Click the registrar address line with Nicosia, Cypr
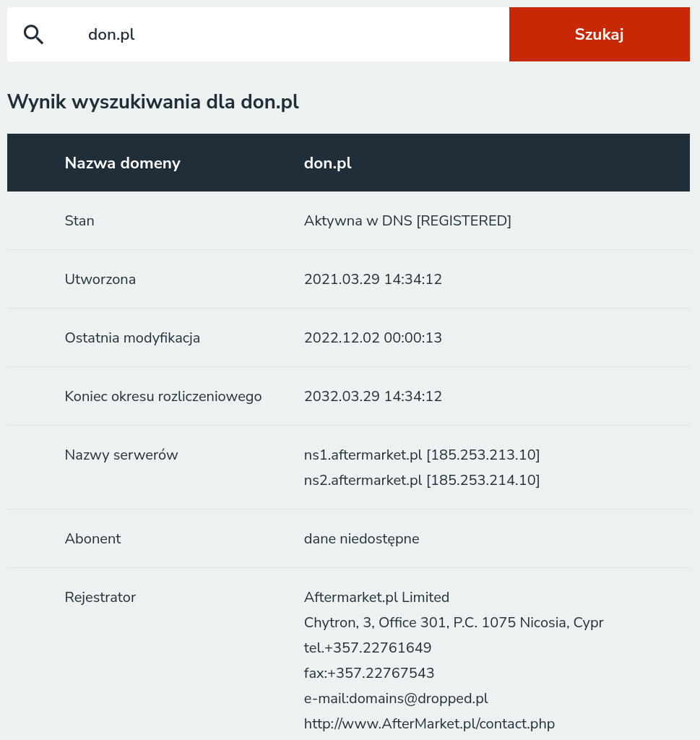Viewport: 700px width, 740px height. [453, 622]
